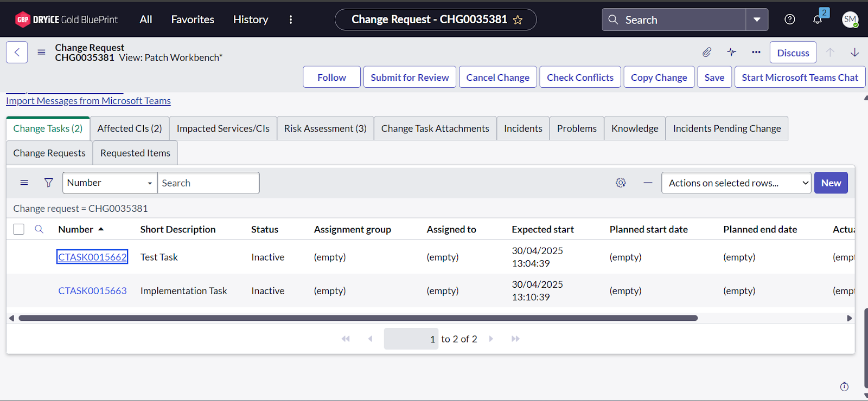
Task: Expand the global search dropdown arrow
Action: [757, 20]
